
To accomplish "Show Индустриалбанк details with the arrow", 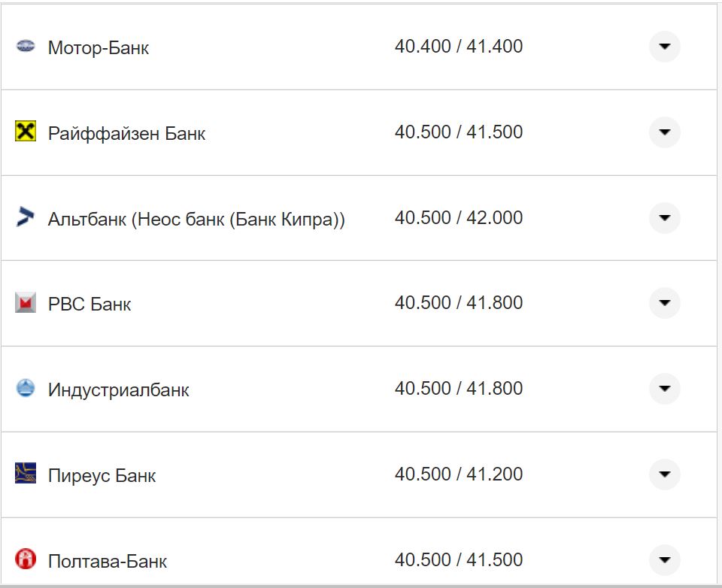I will 664,389.
